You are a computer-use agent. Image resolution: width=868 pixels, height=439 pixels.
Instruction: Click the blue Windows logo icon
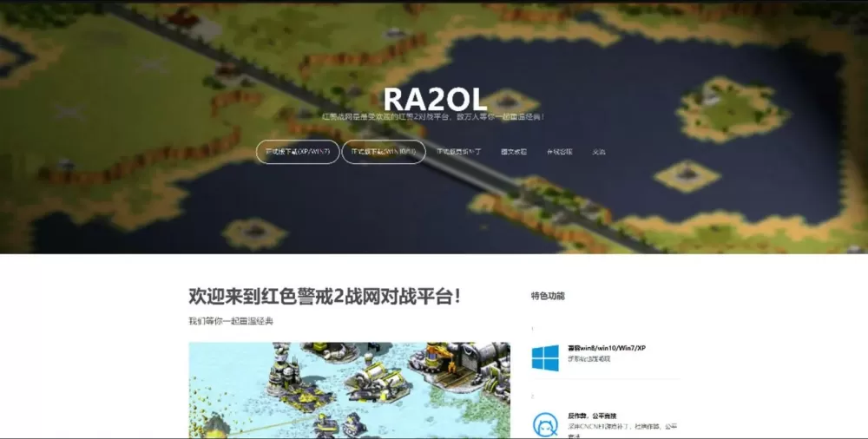[x=545, y=357]
